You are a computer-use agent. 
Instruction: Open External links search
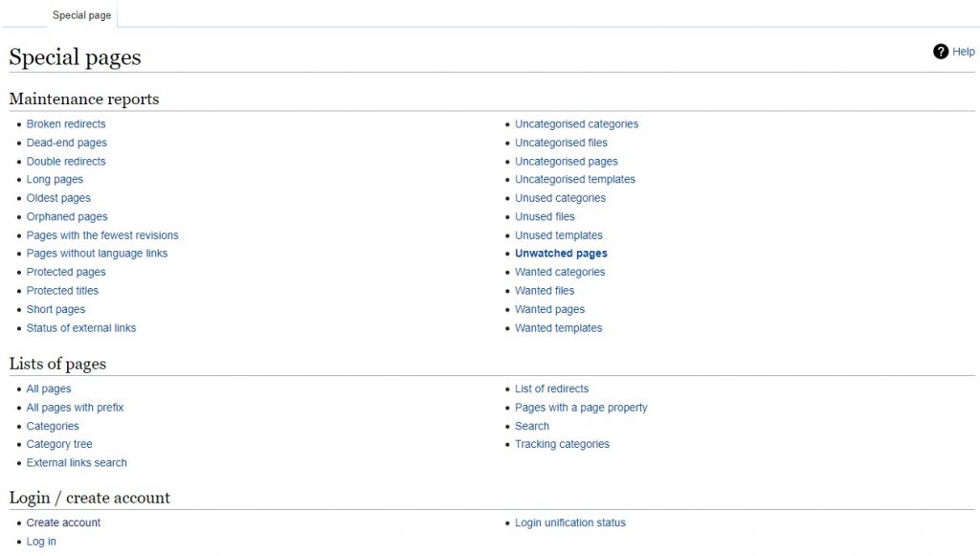tap(77, 462)
